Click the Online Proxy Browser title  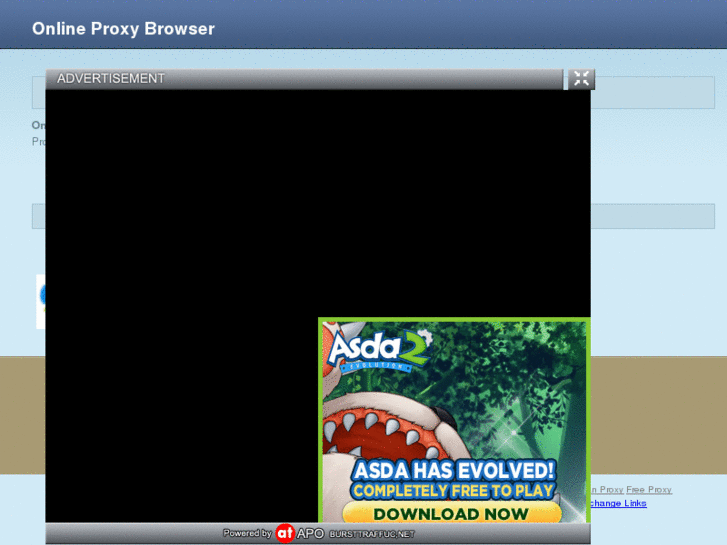tap(123, 29)
